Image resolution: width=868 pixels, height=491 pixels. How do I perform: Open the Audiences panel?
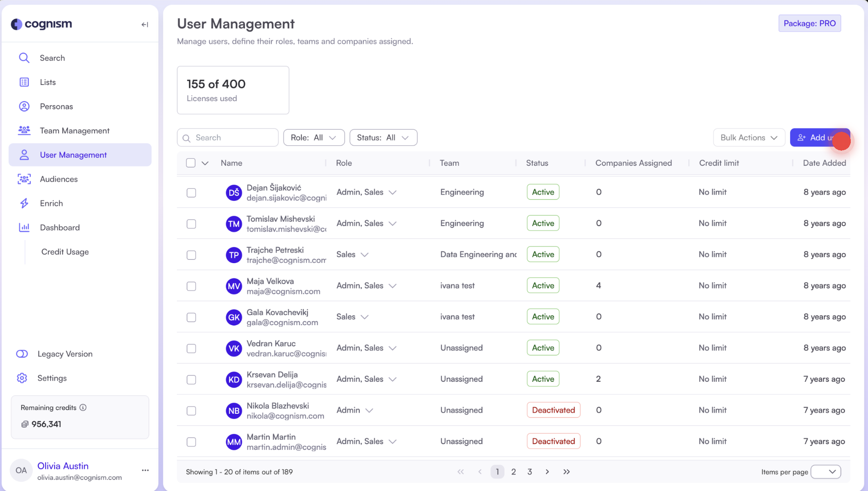(x=58, y=179)
